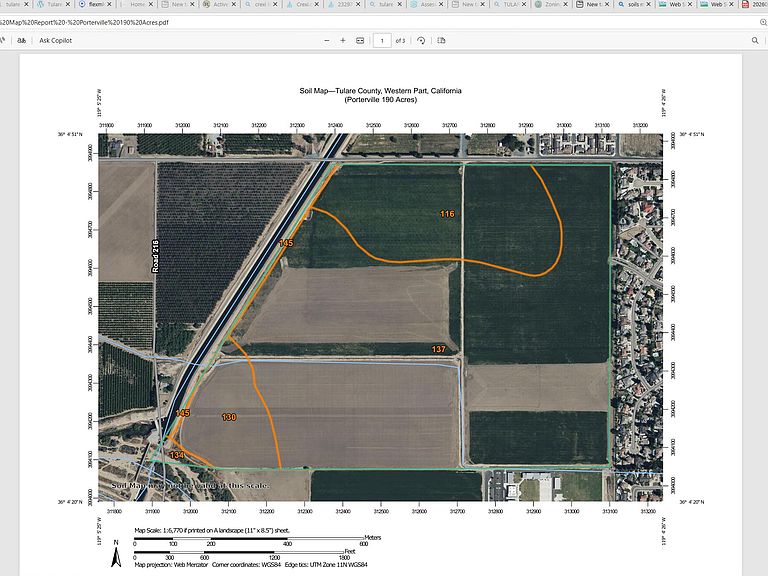Switch to the 2026 PDF tab

(x=754, y=4)
